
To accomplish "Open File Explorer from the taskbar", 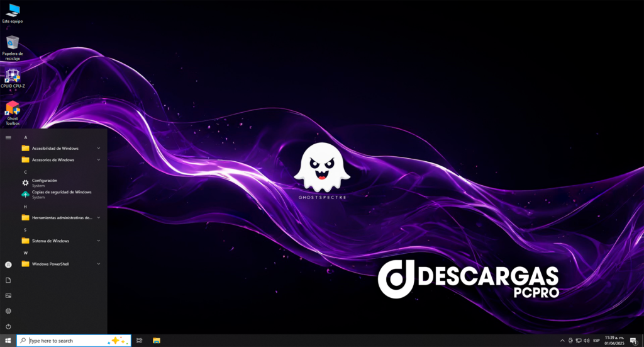I will click(156, 341).
